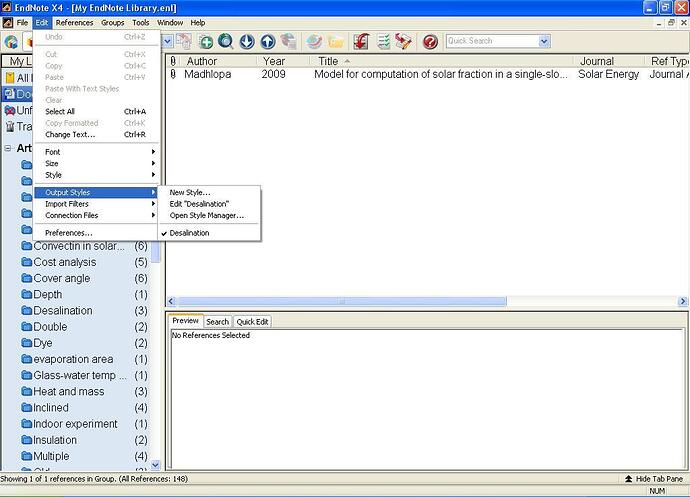The image size is (690, 497).
Task: Choose Select All from Edit menu
Action: point(96,111)
